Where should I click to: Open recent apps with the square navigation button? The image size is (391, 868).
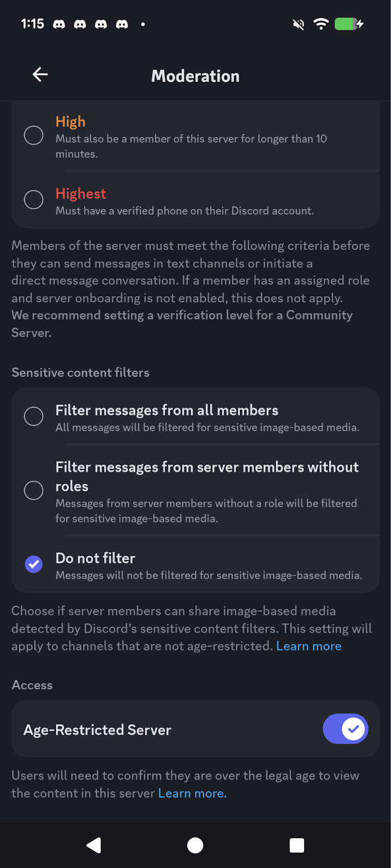pos(297,845)
